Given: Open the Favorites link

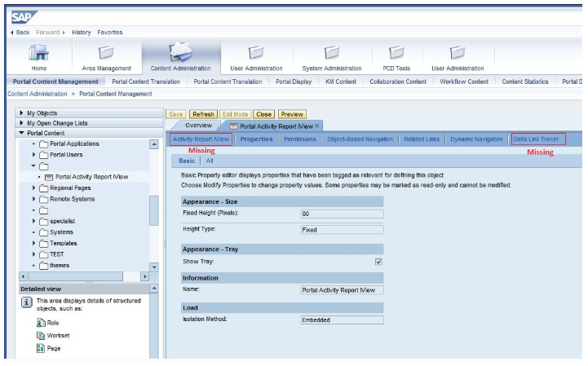Looking at the screenshot, I should 110,33.
